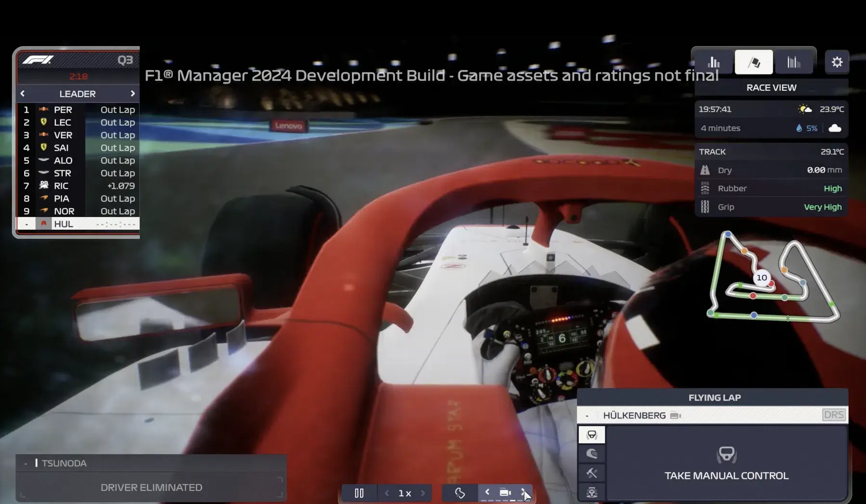Switch to previous camera angle
The width and height of the screenshot is (866, 504).
[487, 492]
